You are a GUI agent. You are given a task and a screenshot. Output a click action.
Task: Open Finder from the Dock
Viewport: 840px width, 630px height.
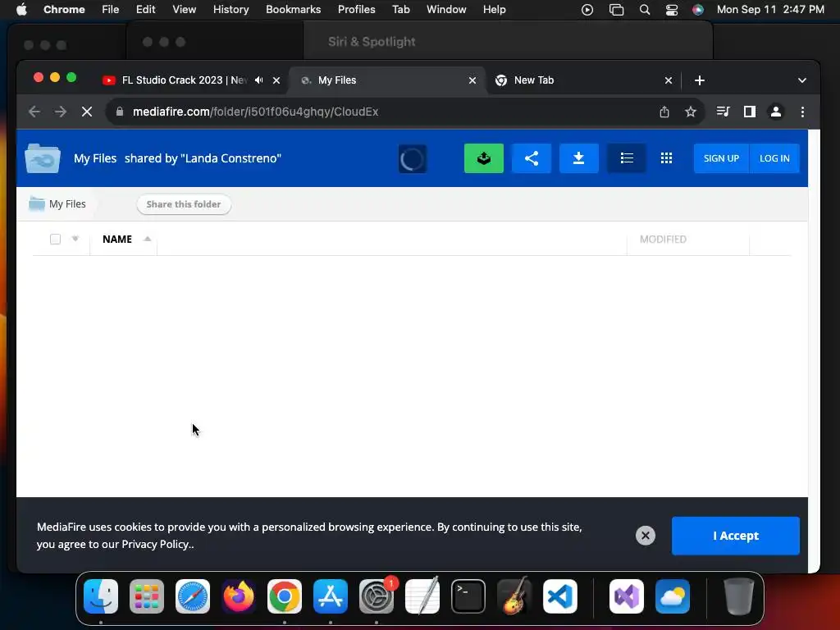click(x=101, y=596)
